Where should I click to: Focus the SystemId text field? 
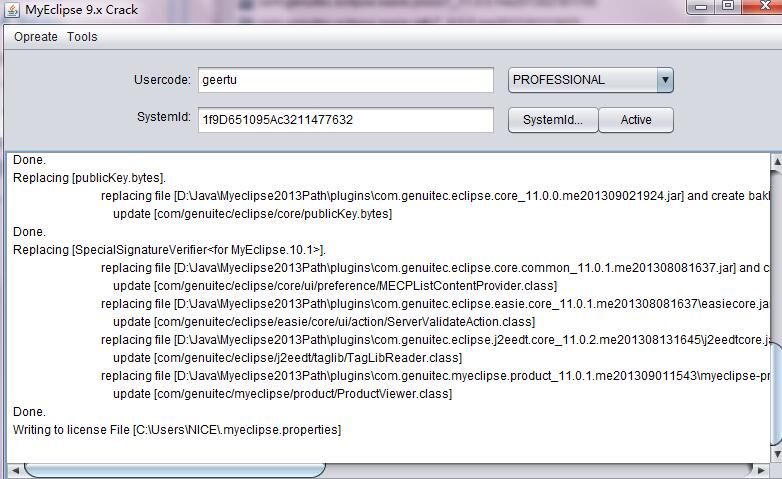[346, 120]
